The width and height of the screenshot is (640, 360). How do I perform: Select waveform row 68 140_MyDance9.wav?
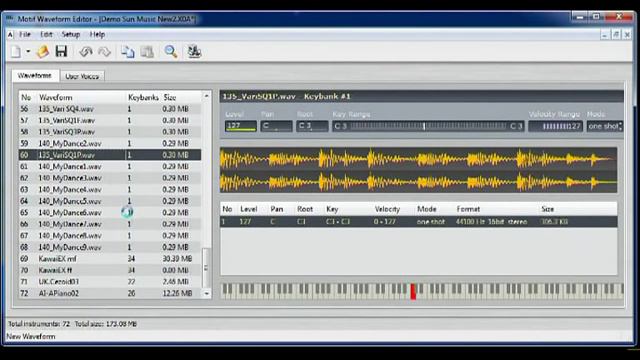point(110,247)
